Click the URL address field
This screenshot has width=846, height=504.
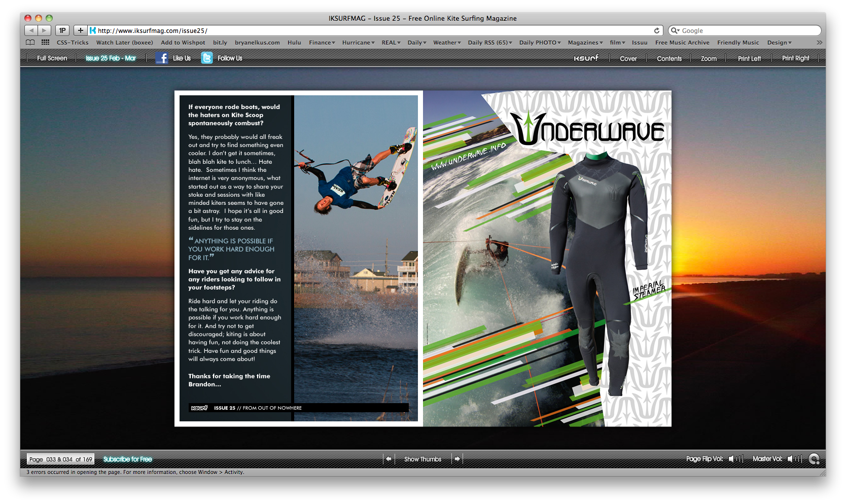(x=375, y=30)
